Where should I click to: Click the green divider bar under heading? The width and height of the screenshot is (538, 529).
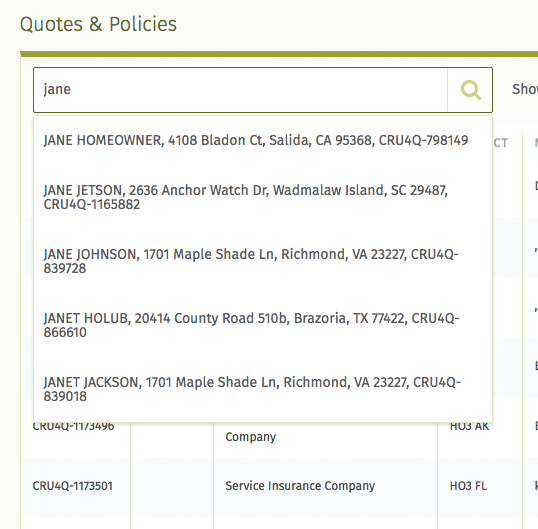[x=279, y=54]
